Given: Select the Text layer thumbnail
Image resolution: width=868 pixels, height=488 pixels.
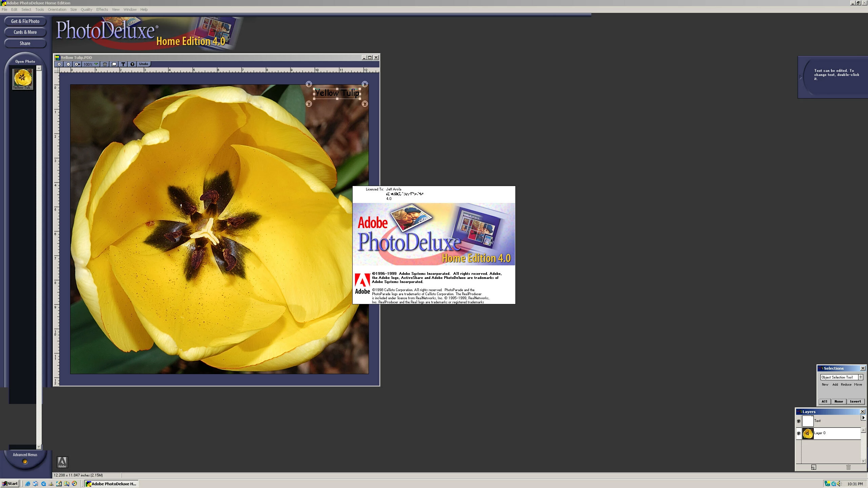Looking at the screenshot, I should click(808, 421).
